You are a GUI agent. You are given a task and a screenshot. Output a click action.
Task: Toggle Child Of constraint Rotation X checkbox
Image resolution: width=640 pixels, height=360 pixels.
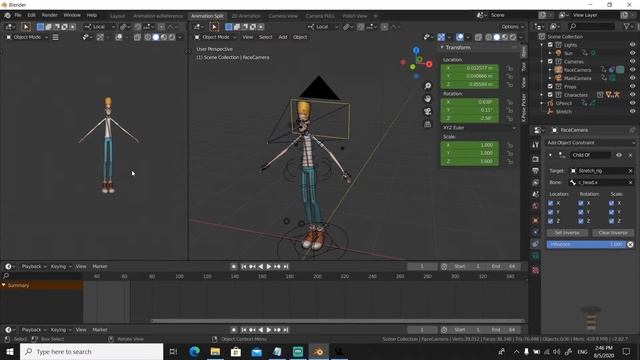580,203
